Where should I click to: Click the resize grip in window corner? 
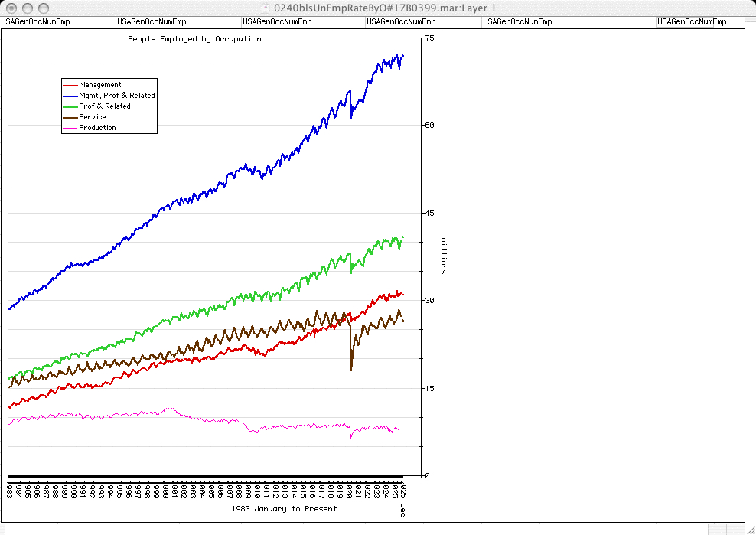749,529
